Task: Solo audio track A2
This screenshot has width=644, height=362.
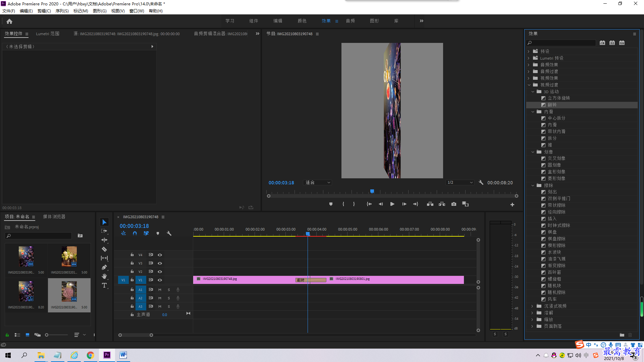Action: tap(169, 298)
